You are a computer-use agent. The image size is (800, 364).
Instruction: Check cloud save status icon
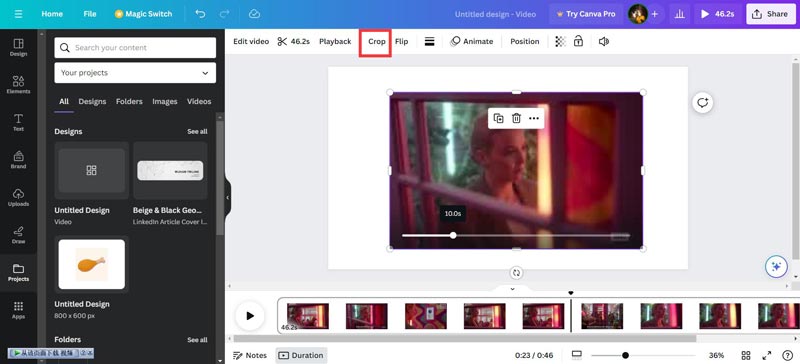(x=255, y=14)
